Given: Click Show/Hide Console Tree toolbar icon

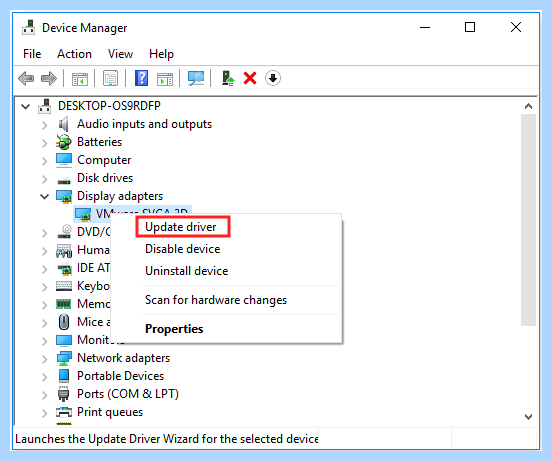Looking at the screenshot, I should tap(80, 78).
